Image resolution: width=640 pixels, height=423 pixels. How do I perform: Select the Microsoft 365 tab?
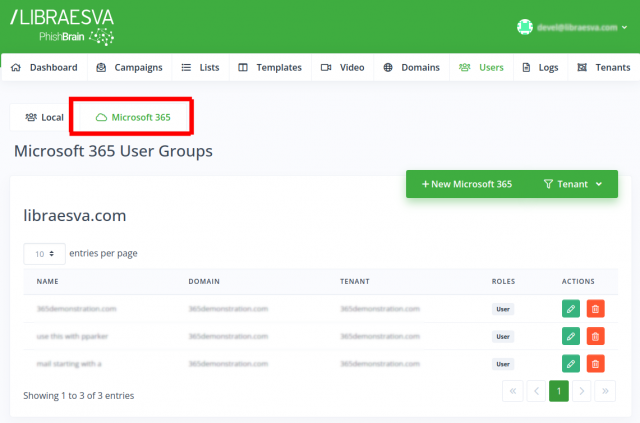[x=133, y=118]
